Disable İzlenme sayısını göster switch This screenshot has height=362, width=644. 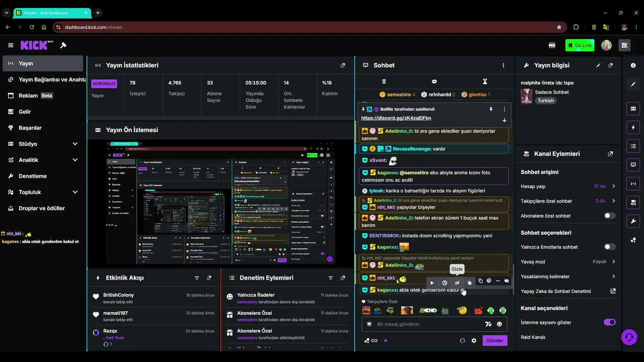point(609,322)
